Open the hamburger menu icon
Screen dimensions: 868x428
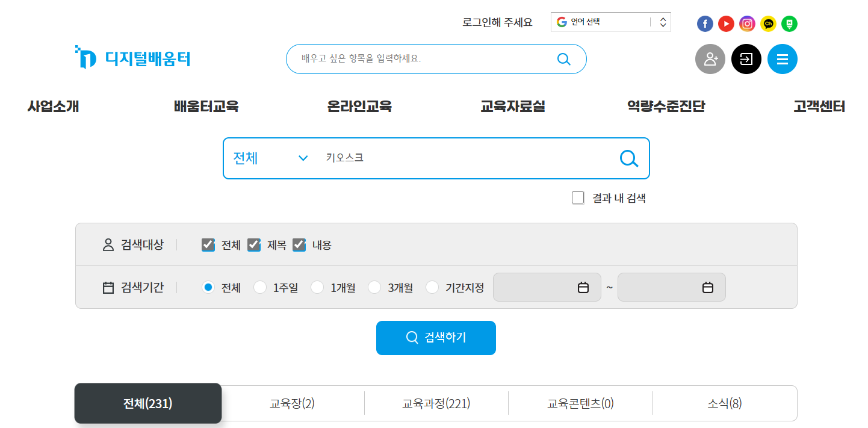pos(783,59)
